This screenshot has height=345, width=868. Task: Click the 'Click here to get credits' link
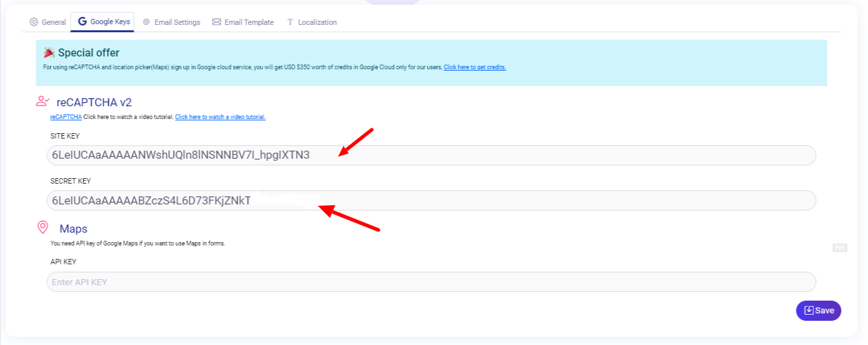click(475, 67)
